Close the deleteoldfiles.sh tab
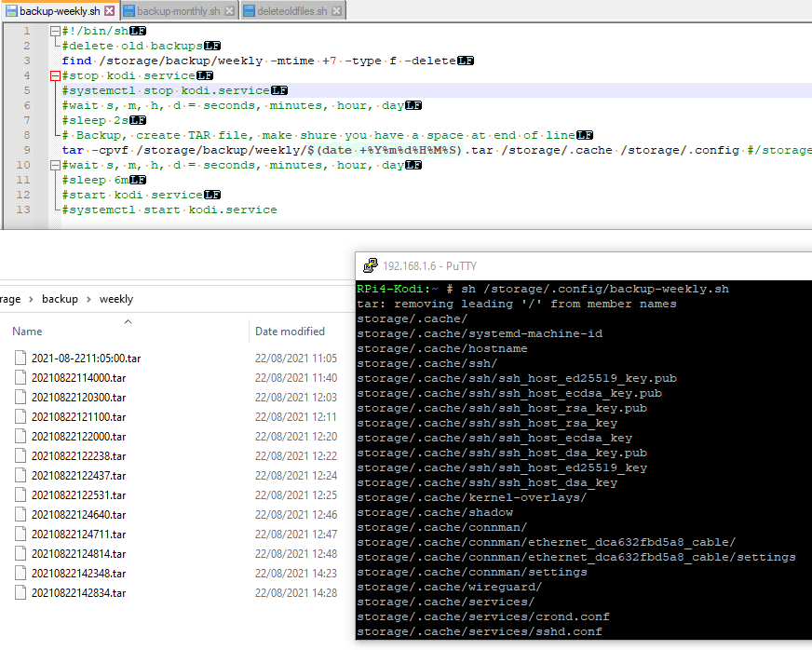The height and width of the screenshot is (650, 812). pos(336,11)
